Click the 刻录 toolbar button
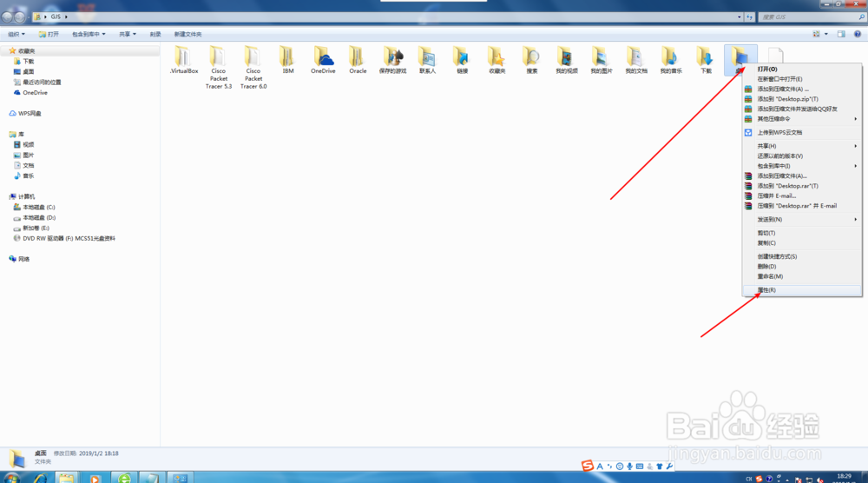 coord(155,34)
